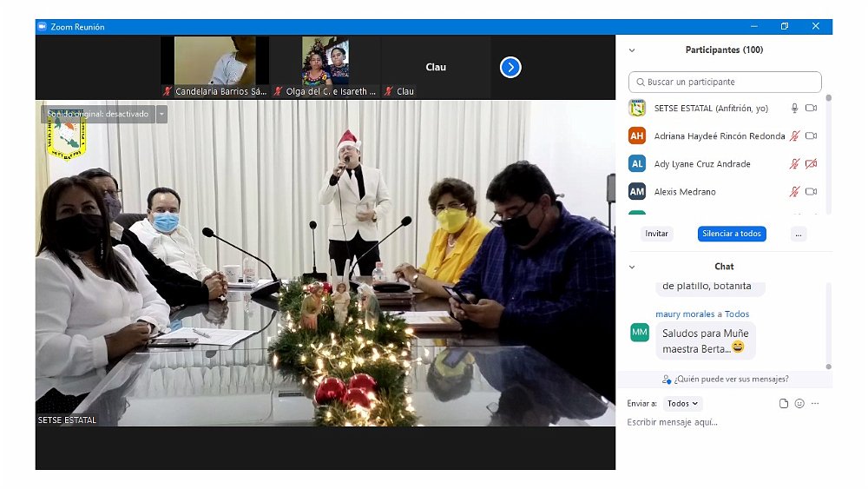The width and height of the screenshot is (868, 489).
Task: Open '¿Quién puede ver sus mensajes?' link
Action: pos(725,379)
